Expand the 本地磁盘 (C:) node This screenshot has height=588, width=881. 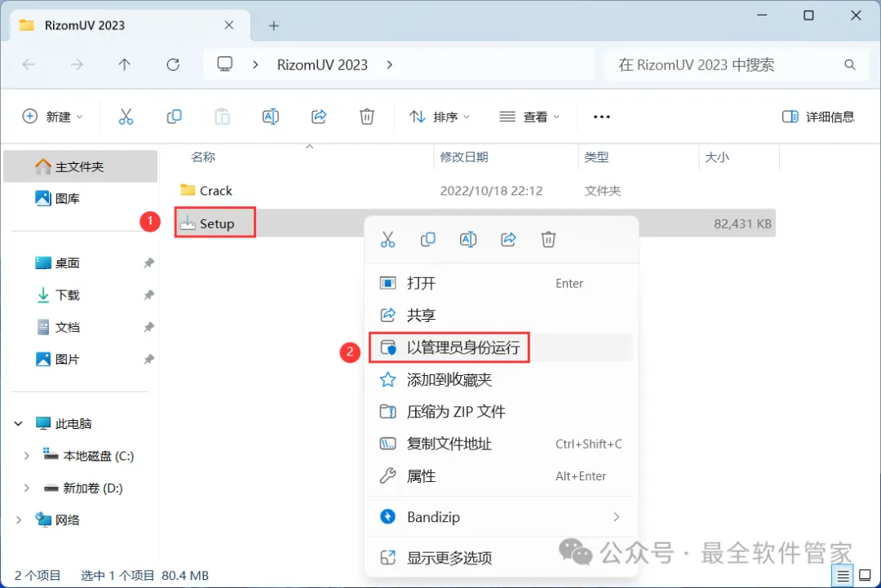[x=26, y=455]
